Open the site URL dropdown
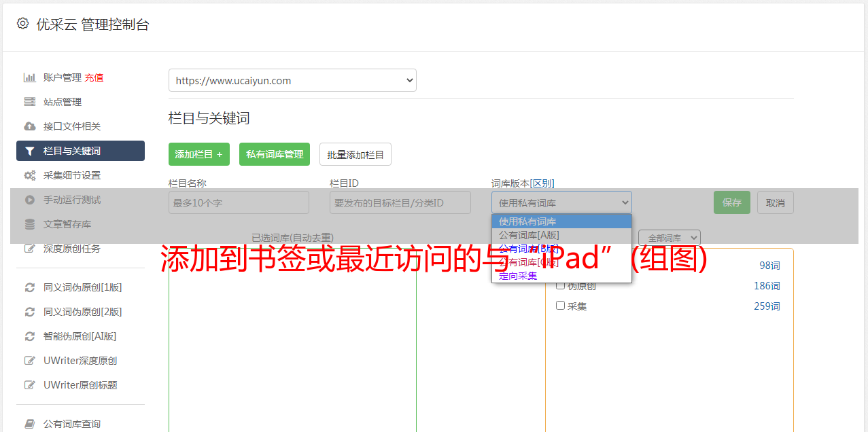The height and width of the screenshot is (432, 868). [x=292, y=80]
